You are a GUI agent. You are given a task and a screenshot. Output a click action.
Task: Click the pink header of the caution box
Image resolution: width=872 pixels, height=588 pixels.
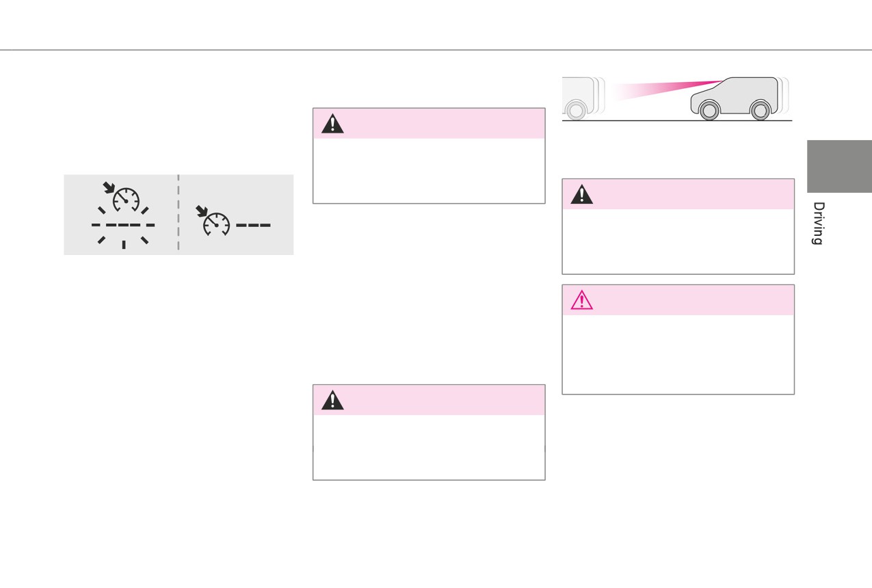[x=678, y=300]
